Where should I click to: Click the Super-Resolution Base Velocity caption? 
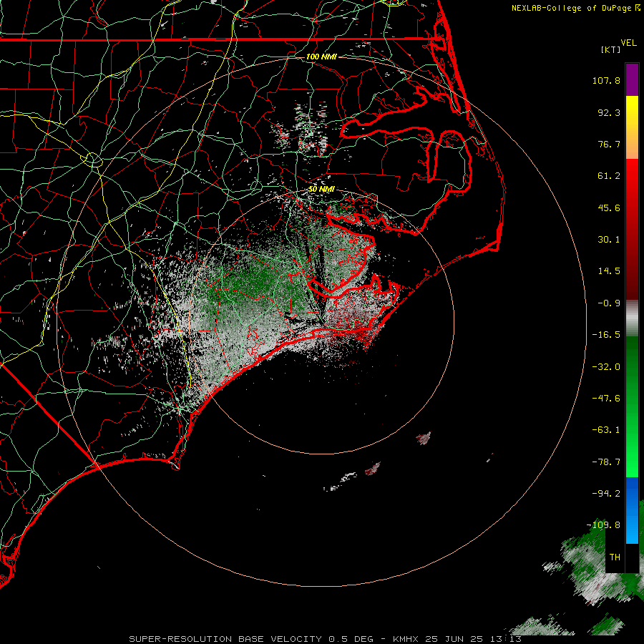pyautogui.click(x=325, y=639)
